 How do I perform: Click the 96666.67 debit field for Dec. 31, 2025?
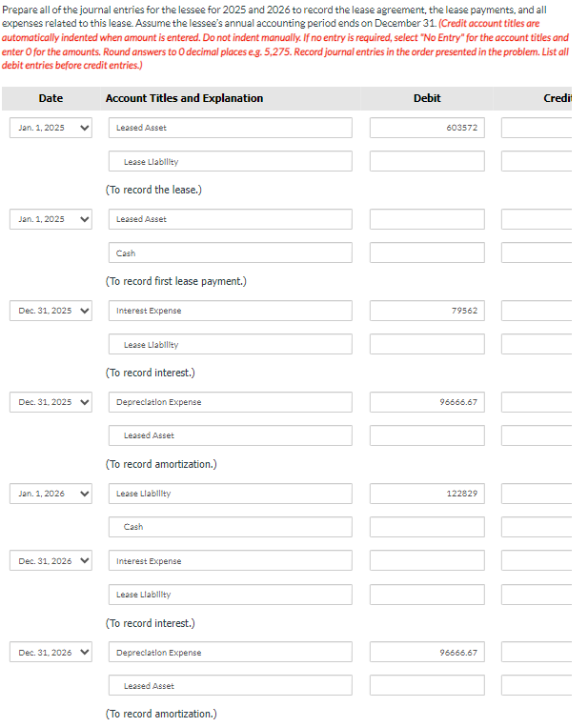pos(427,402)
